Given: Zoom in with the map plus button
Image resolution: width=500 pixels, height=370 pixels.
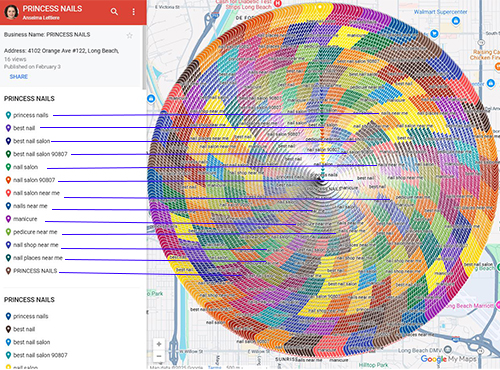Looking at the screenshot, I should pos(159,344).
